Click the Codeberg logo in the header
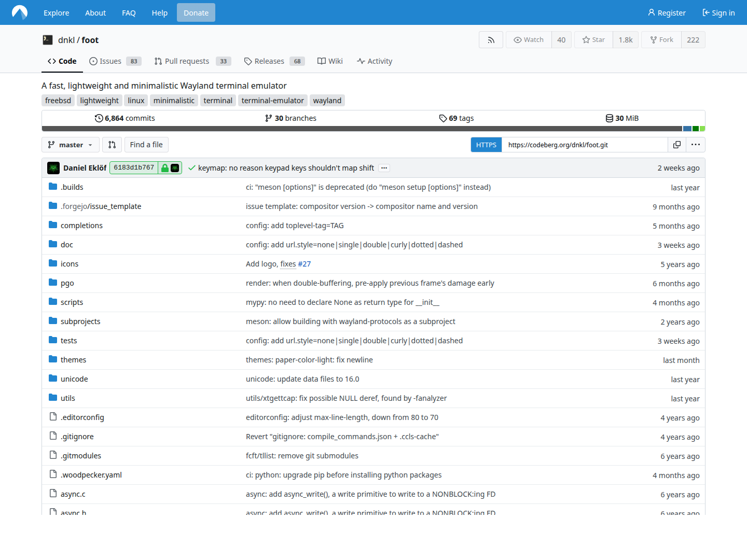The image size is (747, 560). pyautogui.click(x=20, y=12)
